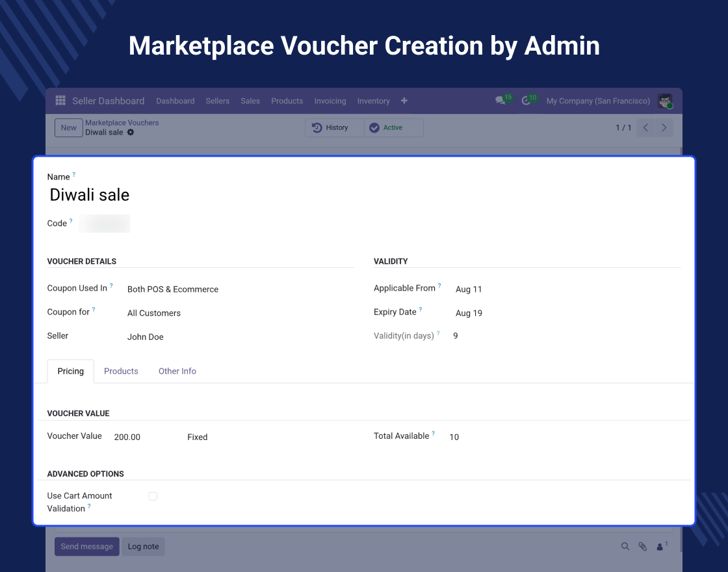This screenshot has width=728, height=572.
Task: Open Applicable From date picker
Action: 469,289
